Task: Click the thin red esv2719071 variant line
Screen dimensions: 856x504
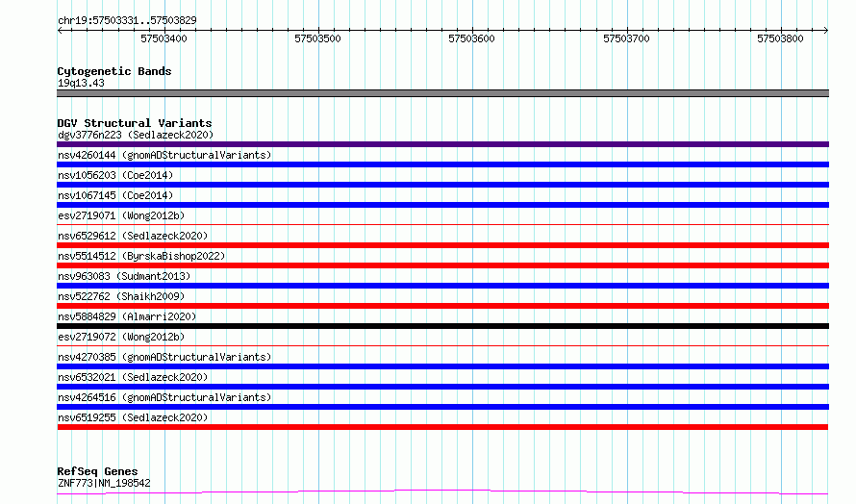Action: [442, 224]
